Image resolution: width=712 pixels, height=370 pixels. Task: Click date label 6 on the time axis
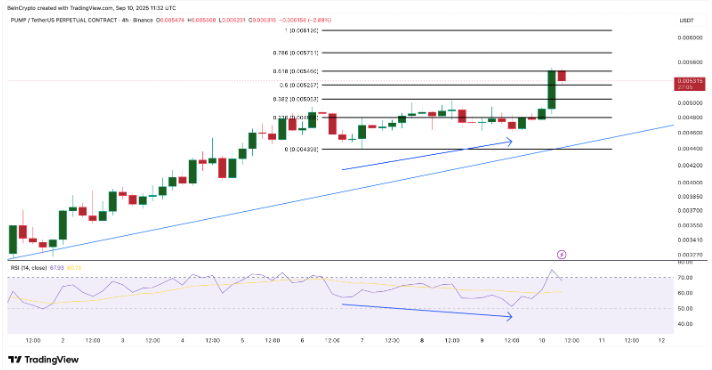tap(302, 340)
